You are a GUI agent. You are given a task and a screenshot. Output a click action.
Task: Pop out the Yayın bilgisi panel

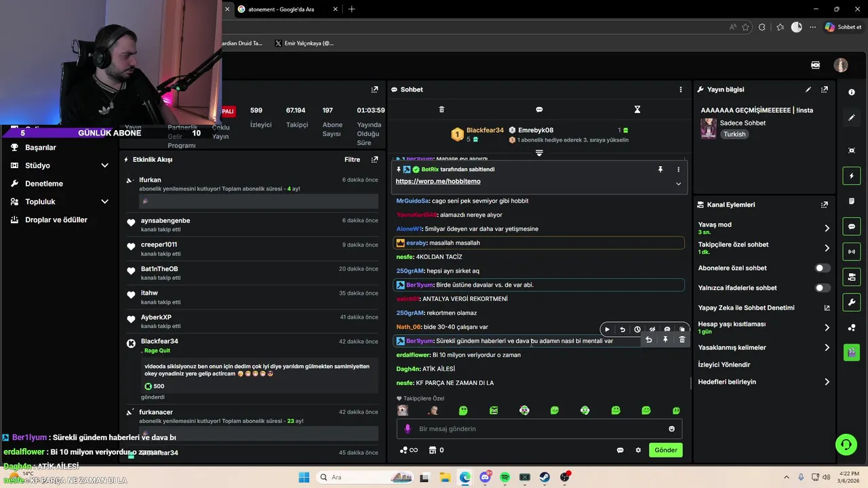(825, 89)
